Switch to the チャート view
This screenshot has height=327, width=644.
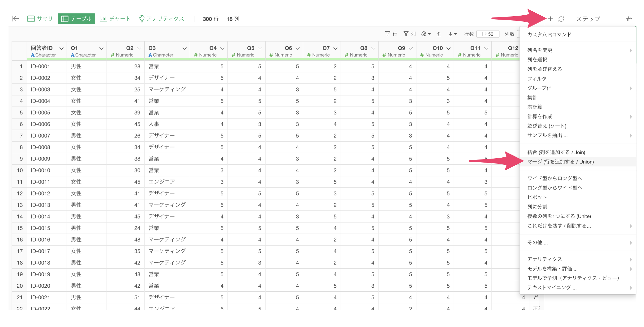coord(115,19)
